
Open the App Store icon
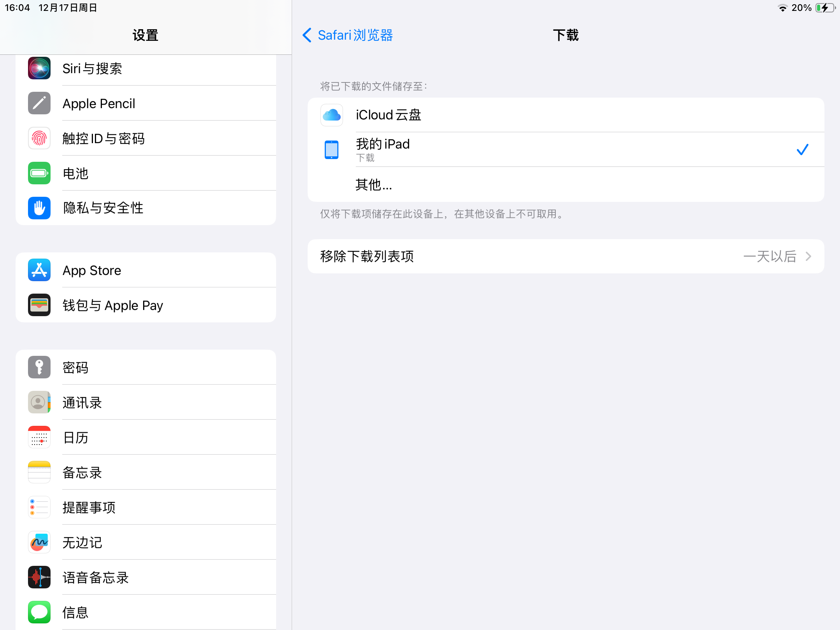(39, 270)
